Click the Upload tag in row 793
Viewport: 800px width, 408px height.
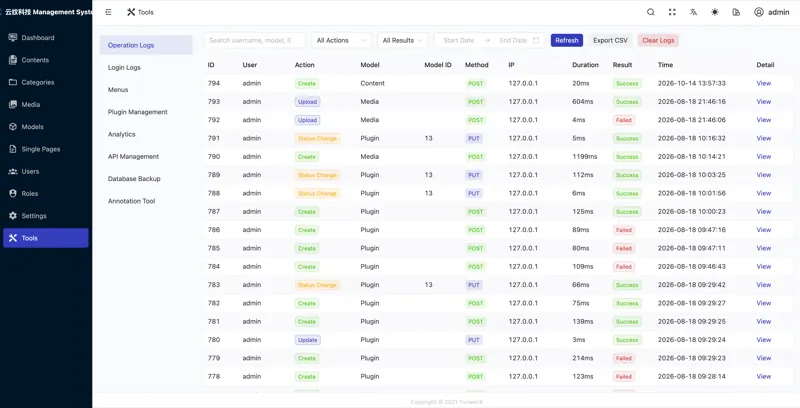(x=308, y=101)
